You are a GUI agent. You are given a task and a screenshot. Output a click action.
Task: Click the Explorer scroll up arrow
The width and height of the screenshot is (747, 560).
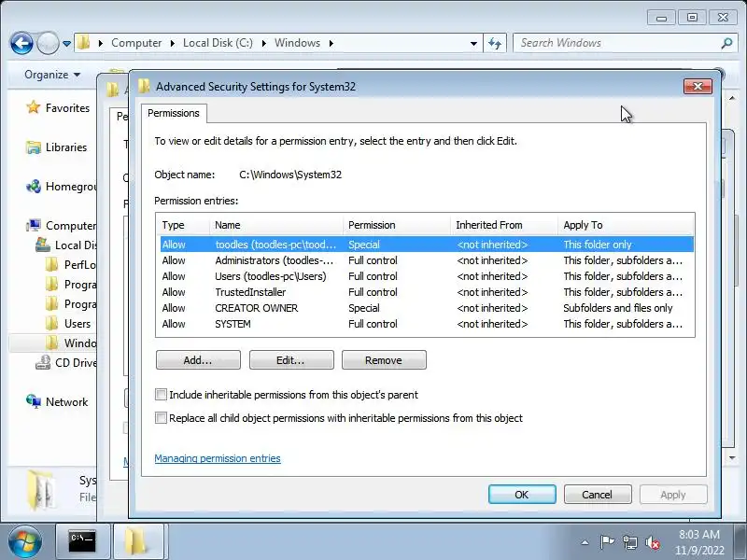(x=732, y=99)
